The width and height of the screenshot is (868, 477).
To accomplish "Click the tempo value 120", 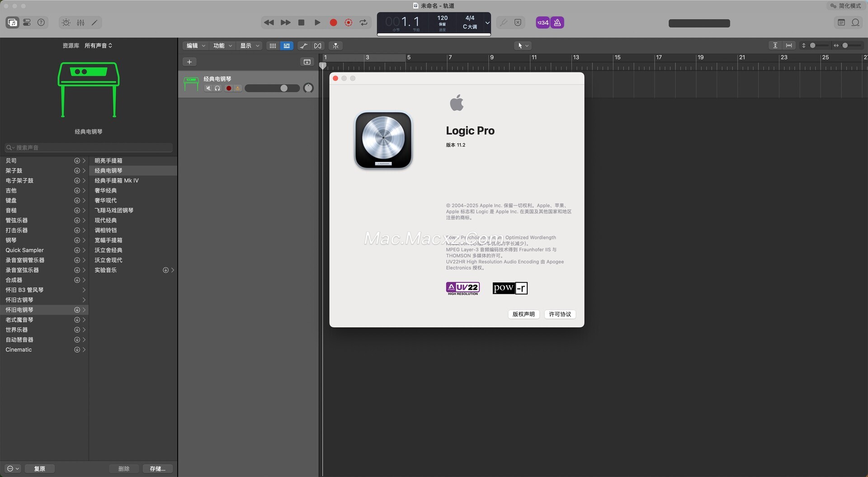I will (x=443, y=18).
